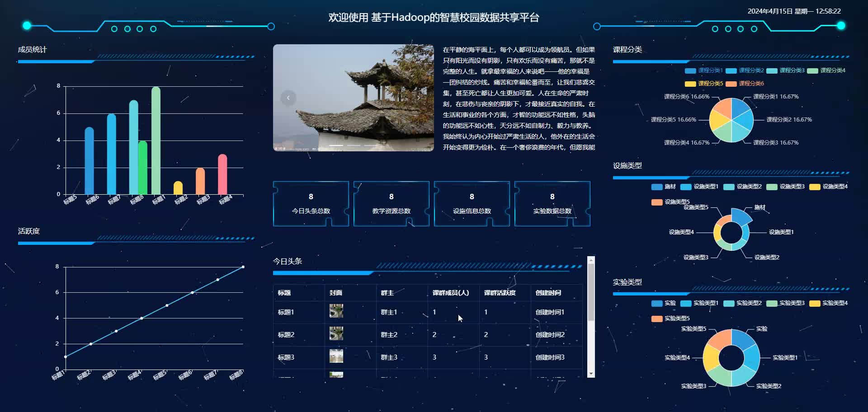868x412 pixels.
Task: Toggle the 课程分类6 legend item
Action: pos(745,84)
